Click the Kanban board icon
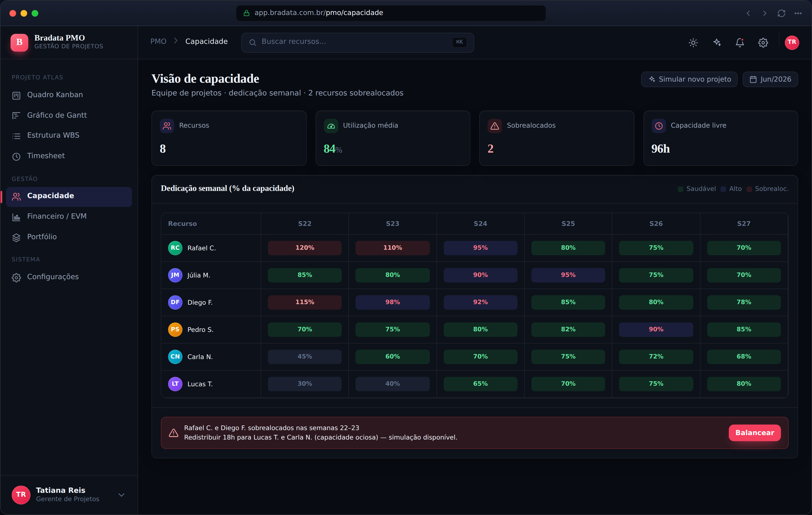Image resolution: width=812 pixels, height=515 pixels. click(x=16, y=95)
